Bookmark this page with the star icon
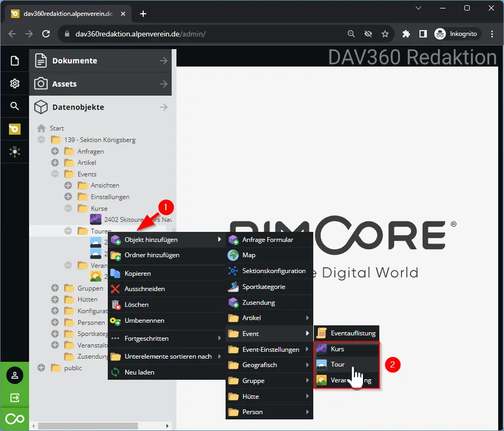The width and height of the screenshot is (504, 431). point(385,34)
